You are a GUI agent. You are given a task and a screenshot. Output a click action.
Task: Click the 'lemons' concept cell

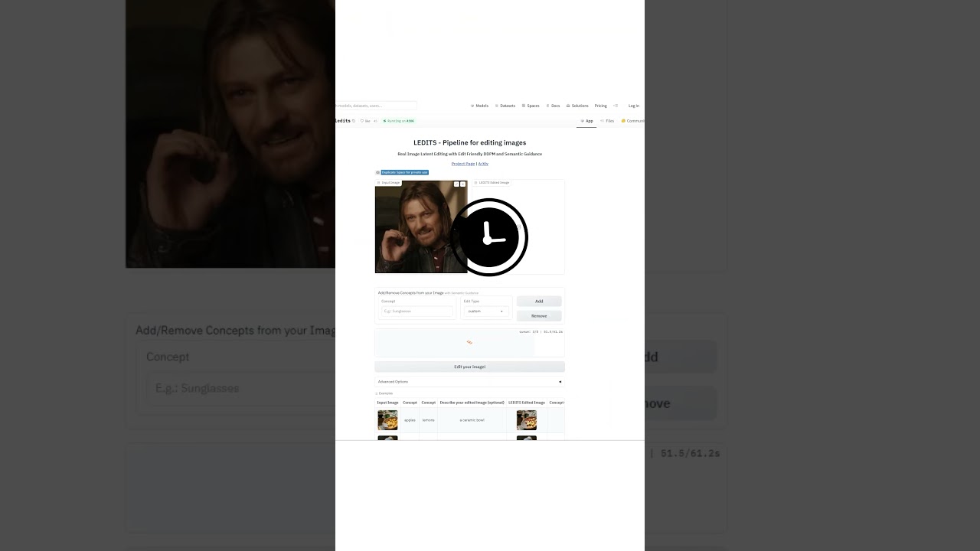tap(429, 420)
